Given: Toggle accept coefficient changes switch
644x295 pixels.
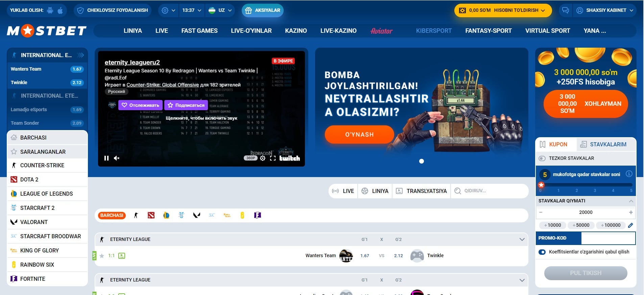Looking at the screenshot, I should click(542, 252).
